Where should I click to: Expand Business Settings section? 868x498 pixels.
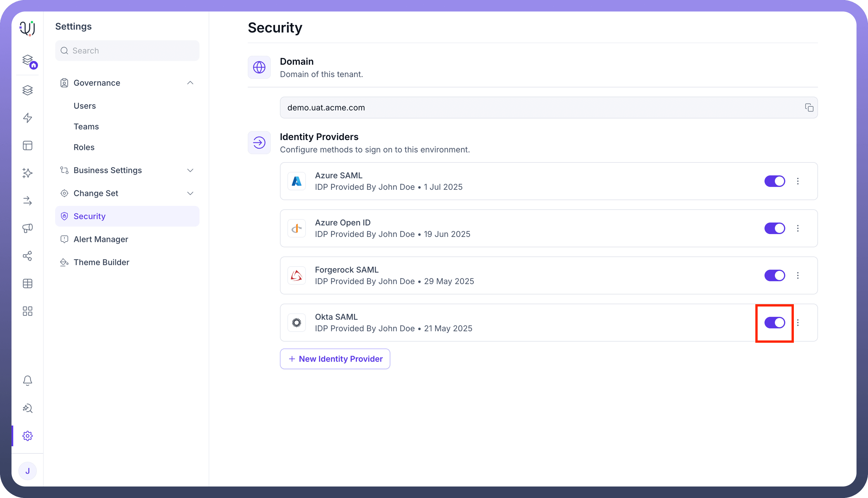coord(190,170)
